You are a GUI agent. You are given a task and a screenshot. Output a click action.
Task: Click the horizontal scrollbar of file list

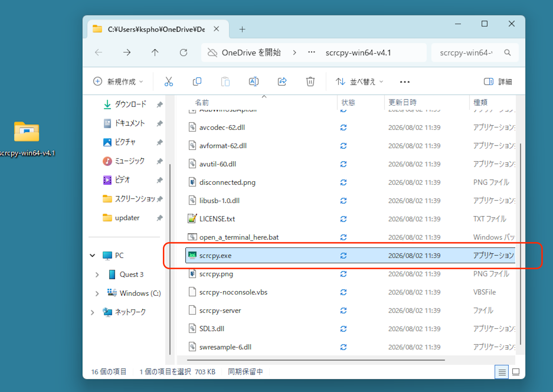pyautogui.click(x=316, y=360)
